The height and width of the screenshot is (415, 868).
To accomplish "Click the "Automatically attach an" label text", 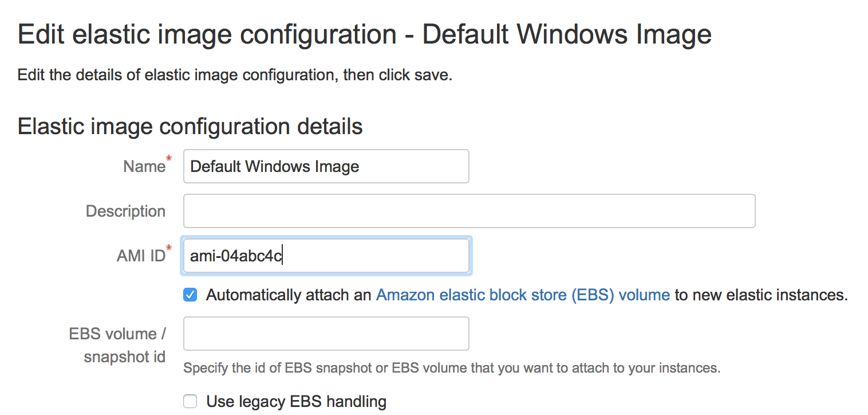I will tap(289, 295).
